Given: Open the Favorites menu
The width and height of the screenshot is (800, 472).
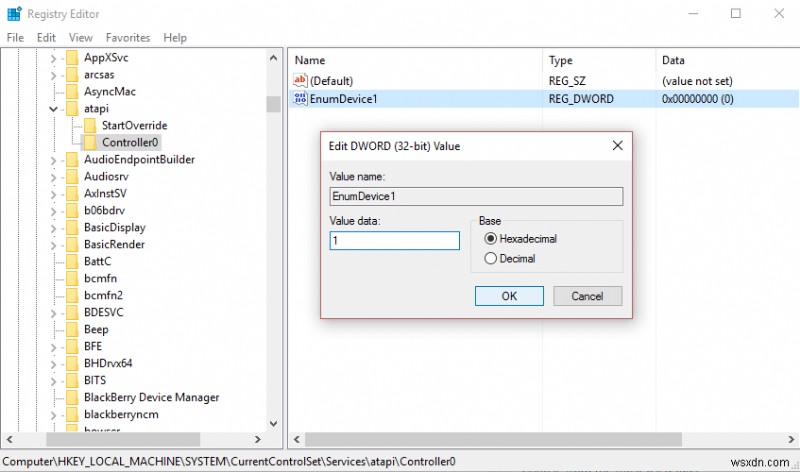Looking at the screenshot, I should pos(128,37).
